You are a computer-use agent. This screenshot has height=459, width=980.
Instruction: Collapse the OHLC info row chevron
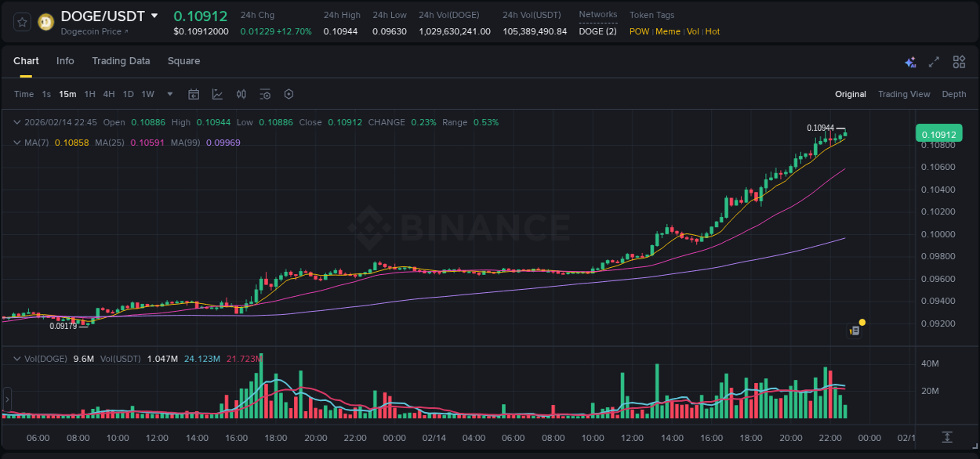[17, 122]
